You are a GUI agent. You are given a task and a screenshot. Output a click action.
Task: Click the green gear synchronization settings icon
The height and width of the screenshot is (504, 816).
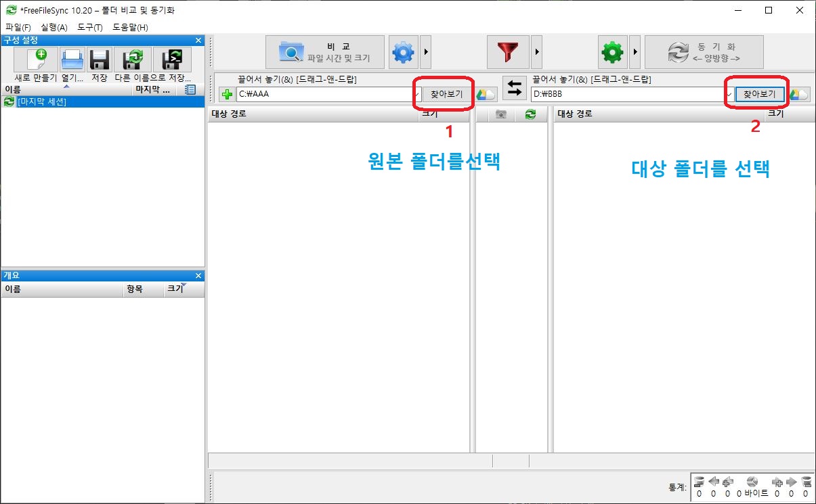(612, 52)
